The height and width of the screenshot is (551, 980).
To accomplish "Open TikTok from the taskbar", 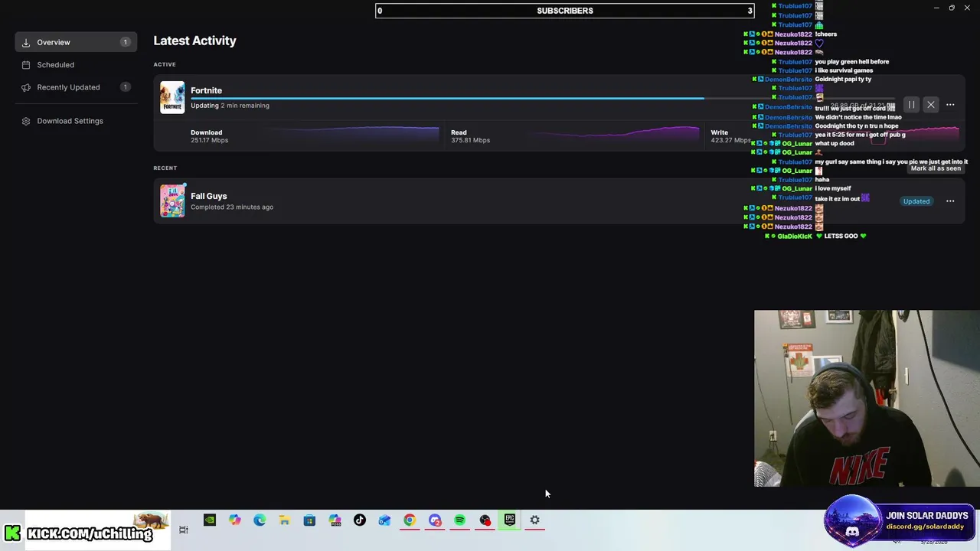I will click(359, 520).
